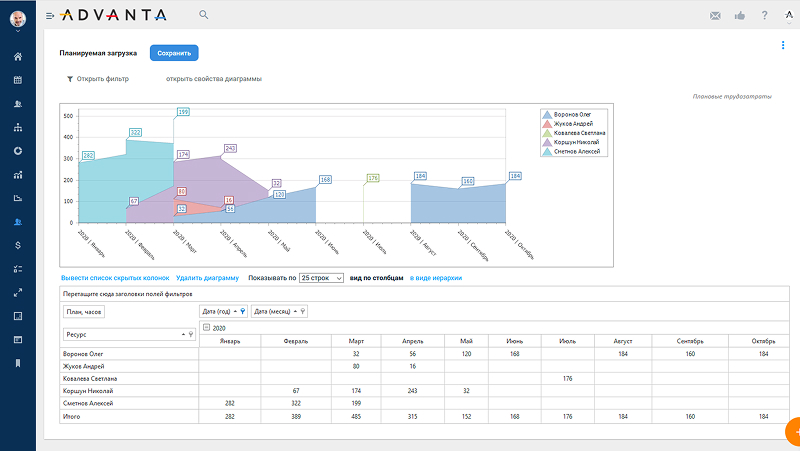Open the home icon in sidebar
The width and height of the screenshot is (800, 451).
[x=18, y=56]
